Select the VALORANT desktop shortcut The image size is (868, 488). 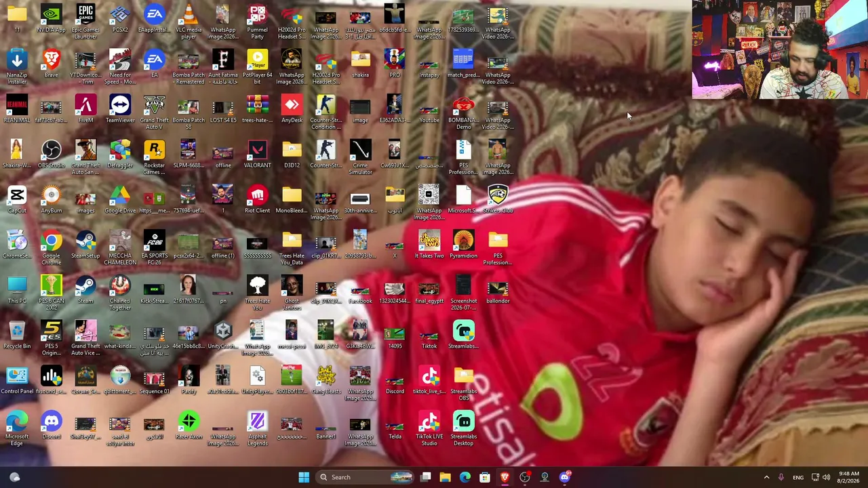click(257, 155)
